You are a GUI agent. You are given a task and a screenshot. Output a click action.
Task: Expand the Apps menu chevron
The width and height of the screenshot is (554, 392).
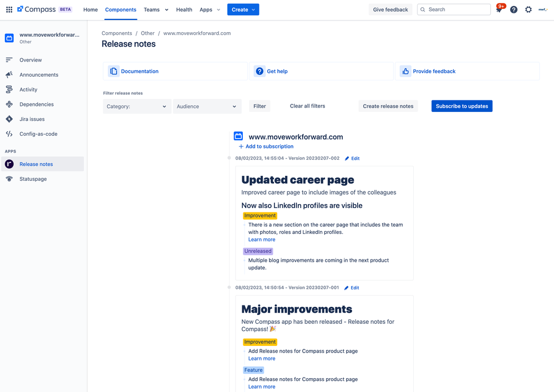pyautogui.click(x=218, y=10)
